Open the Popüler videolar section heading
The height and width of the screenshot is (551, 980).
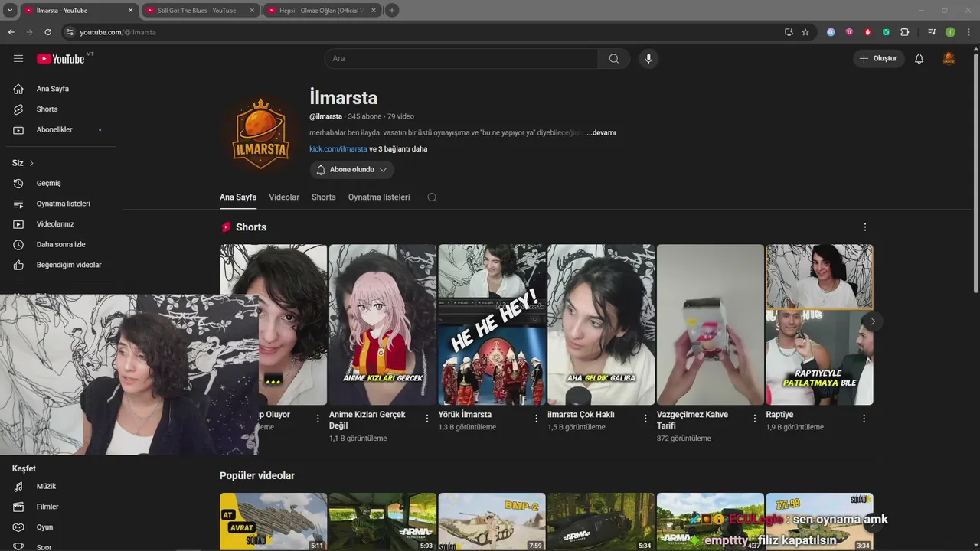click(x=257, y=476)
